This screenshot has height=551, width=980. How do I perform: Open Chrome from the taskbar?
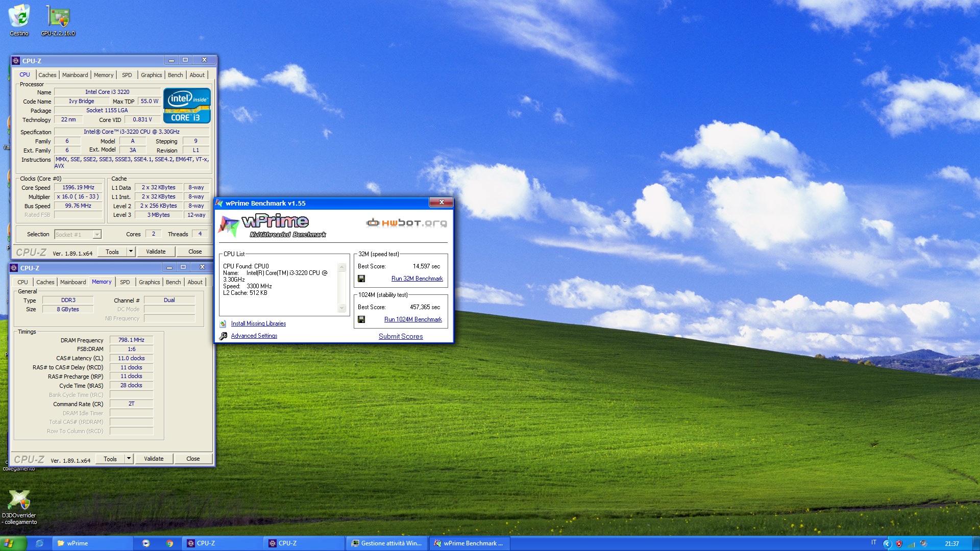click(x=169, y=543)
